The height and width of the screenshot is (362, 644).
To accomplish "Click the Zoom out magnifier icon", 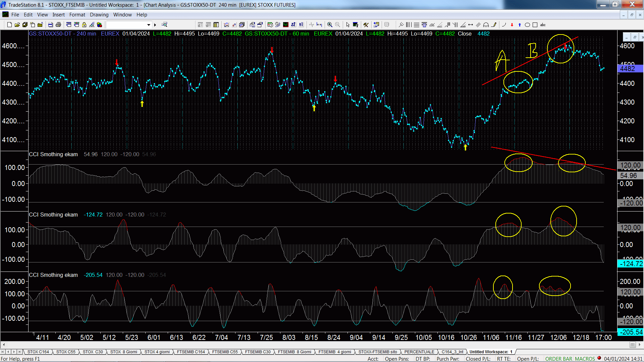I will coord(337,24).
